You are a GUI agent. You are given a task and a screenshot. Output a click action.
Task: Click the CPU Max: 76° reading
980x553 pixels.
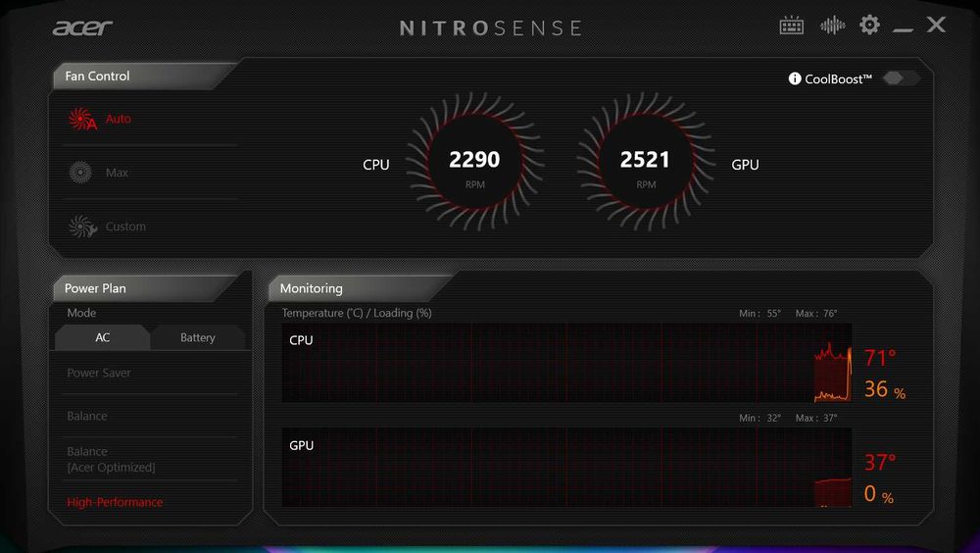(x=816, y=314)
